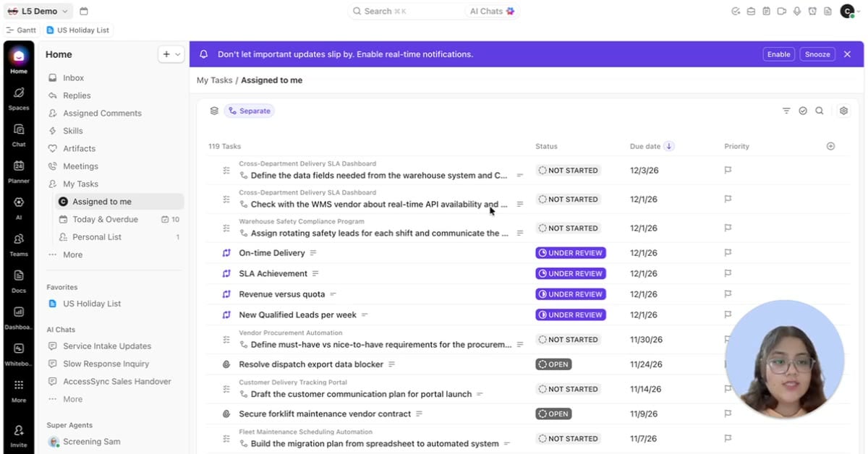This screenshot has width=868, height=454.
Task: Toggle the closed tasks checkmark circle icon
Action: coord(803,111)
